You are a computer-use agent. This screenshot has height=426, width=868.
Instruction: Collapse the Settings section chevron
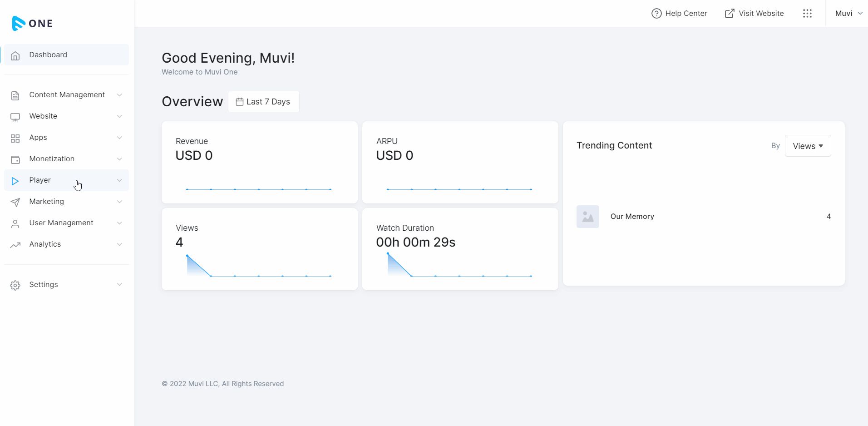(119, 284)
